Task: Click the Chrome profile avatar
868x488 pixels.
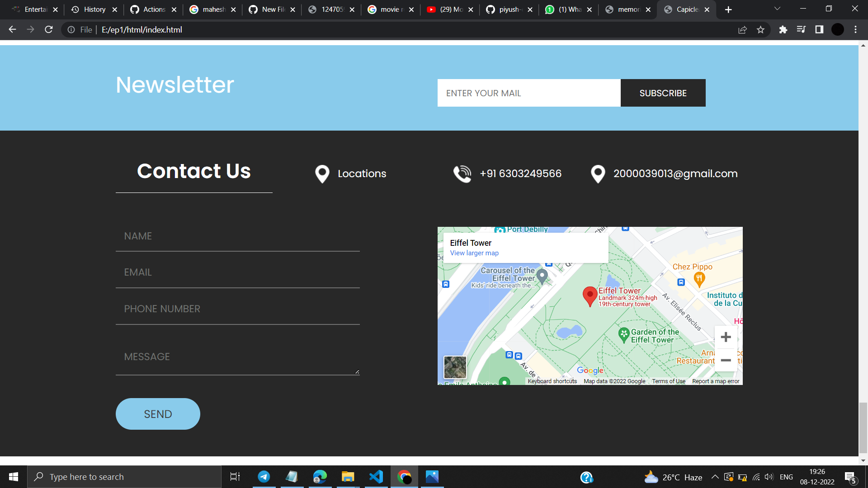Action: (837, 29)
